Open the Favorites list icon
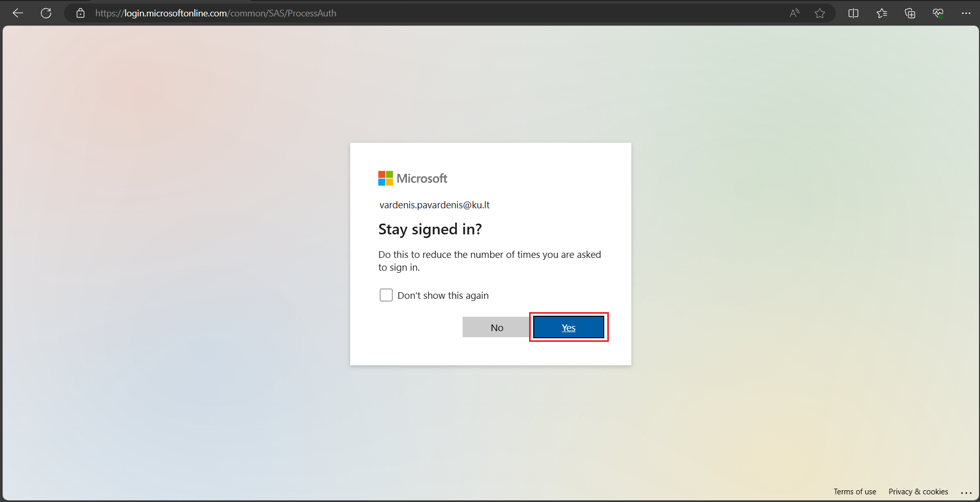Screen dimensions: 980x502 pyautogui.click(x=882, y=13)
